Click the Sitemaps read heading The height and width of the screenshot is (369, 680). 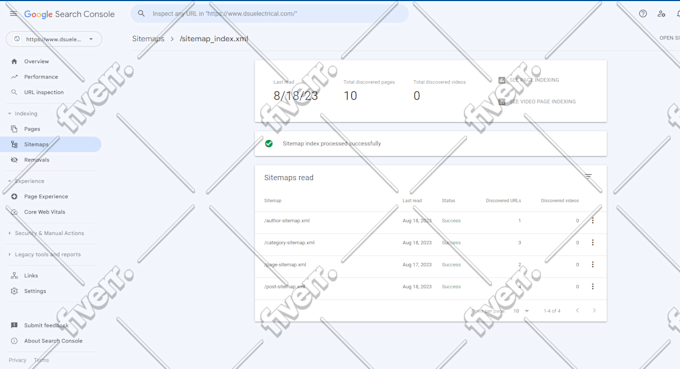click(289, 178)
